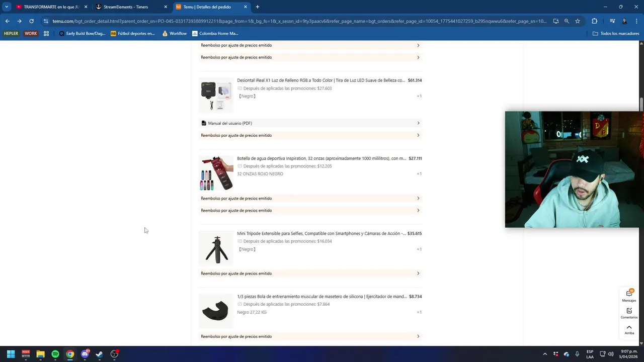Switch to the TRANSFORMARTE YouTube tab

pos(46,7)
